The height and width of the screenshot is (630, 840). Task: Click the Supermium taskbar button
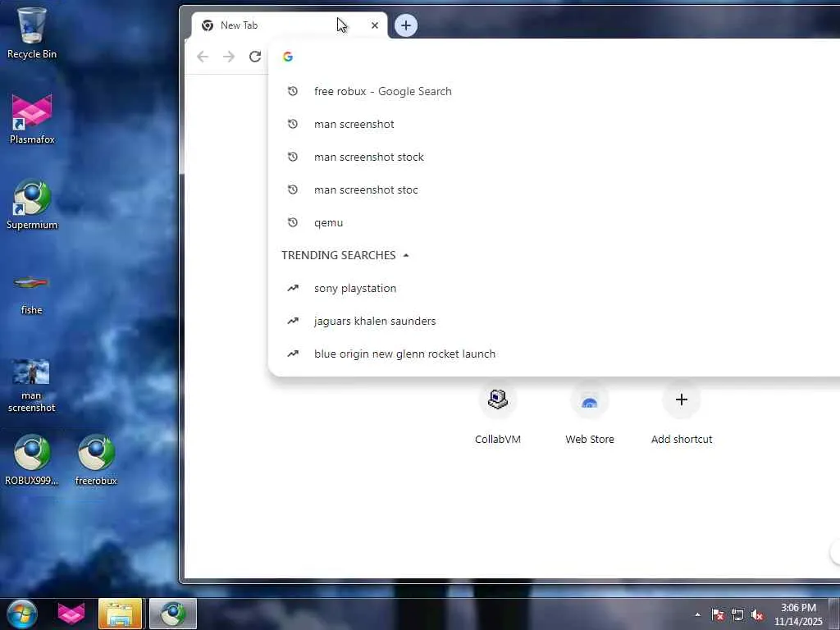click(x=173, y=614)
